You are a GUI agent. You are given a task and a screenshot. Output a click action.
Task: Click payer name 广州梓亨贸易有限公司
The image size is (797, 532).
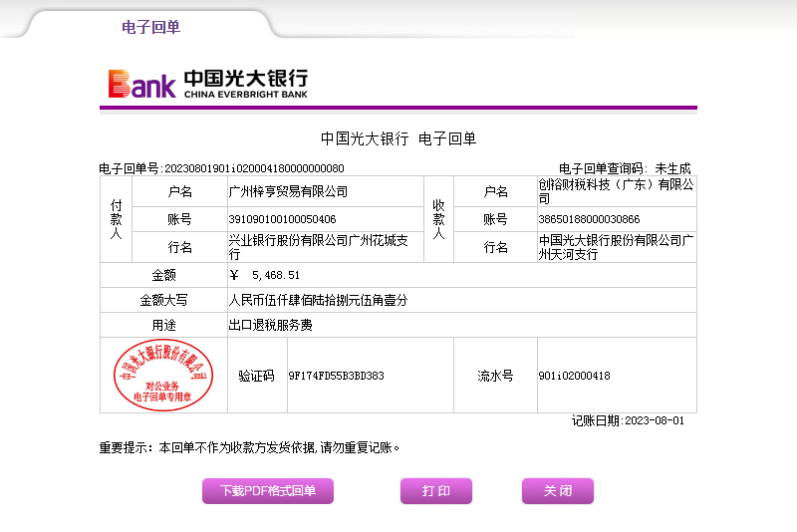(x=288, y=191)
